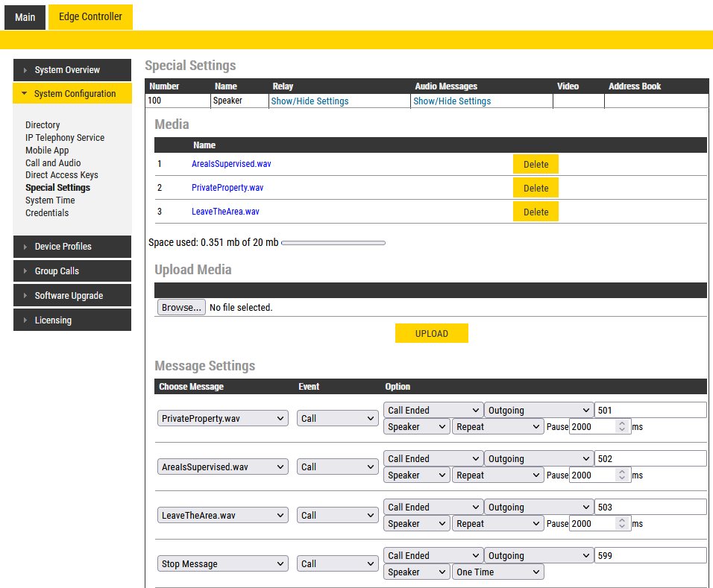
Task: Expand the Device Profiles sidebar section
Action: [72, 247]
